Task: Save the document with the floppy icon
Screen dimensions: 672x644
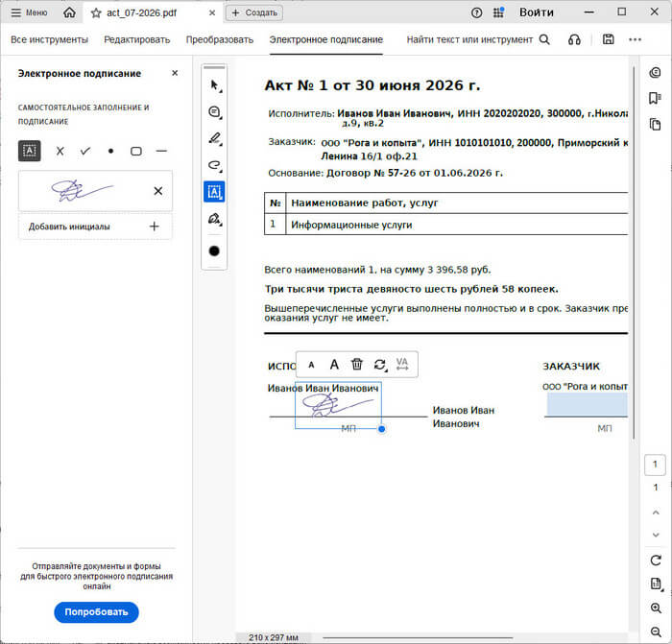Action: point(608,39)
